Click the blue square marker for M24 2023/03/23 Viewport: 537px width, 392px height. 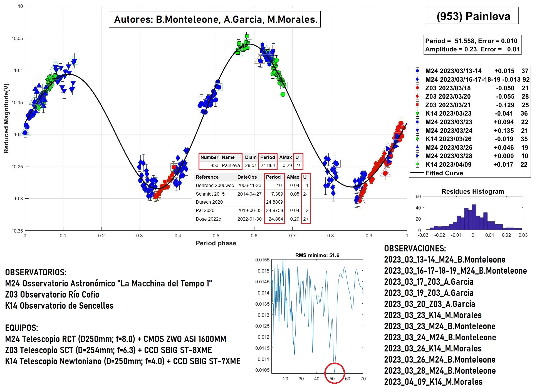[417, 122]
